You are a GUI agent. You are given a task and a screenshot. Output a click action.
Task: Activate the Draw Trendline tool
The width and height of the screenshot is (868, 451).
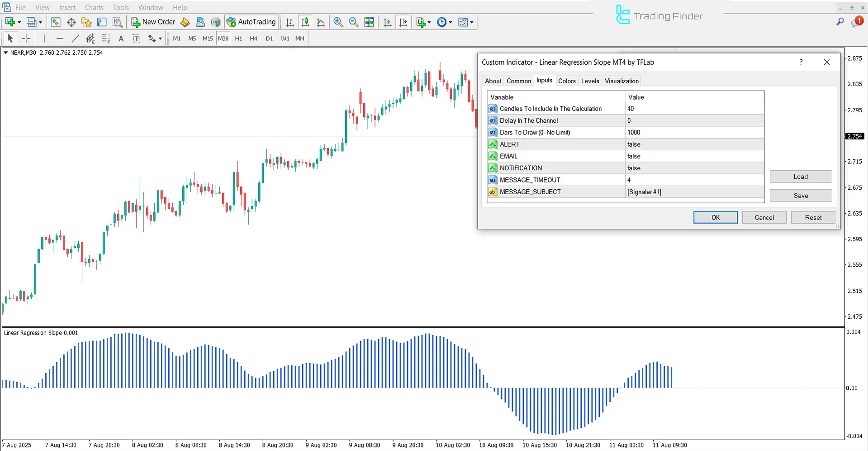click(75, 38)
